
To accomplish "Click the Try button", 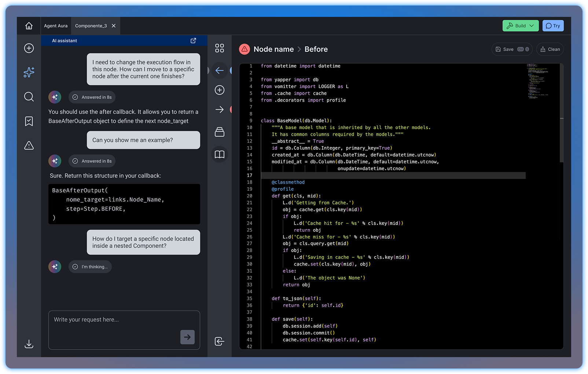I will (x=553, y=26).
